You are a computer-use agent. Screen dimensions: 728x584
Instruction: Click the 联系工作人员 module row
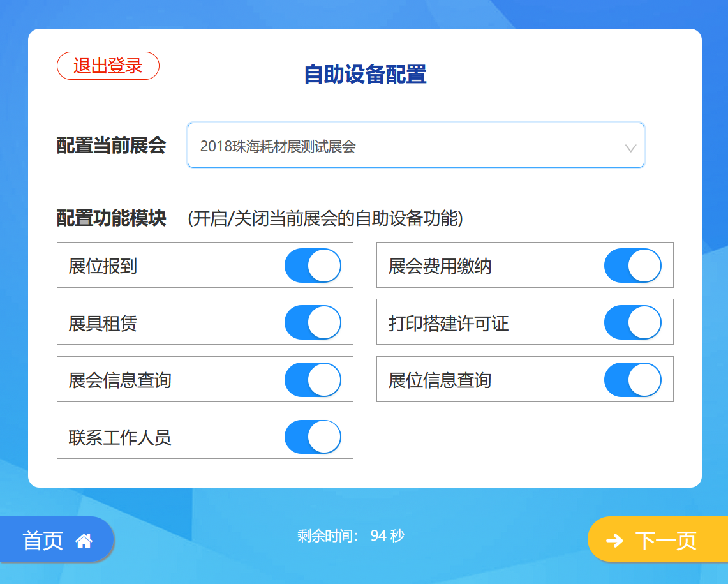(205, 437)
